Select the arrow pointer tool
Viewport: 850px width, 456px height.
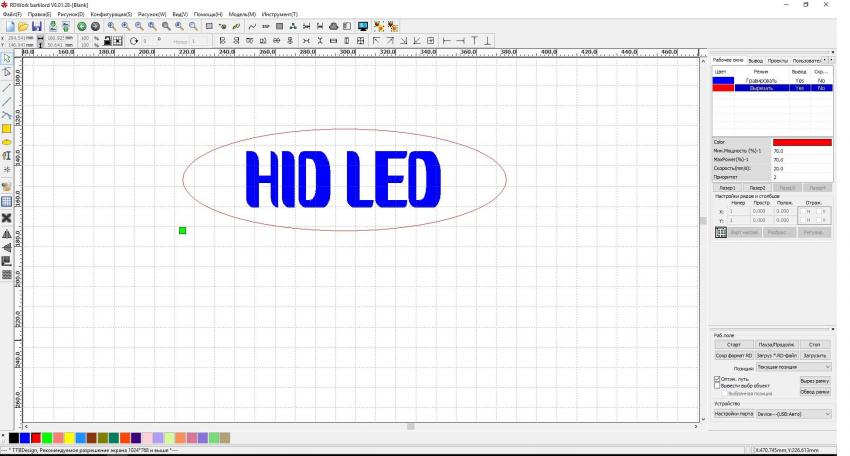(6, 59)
